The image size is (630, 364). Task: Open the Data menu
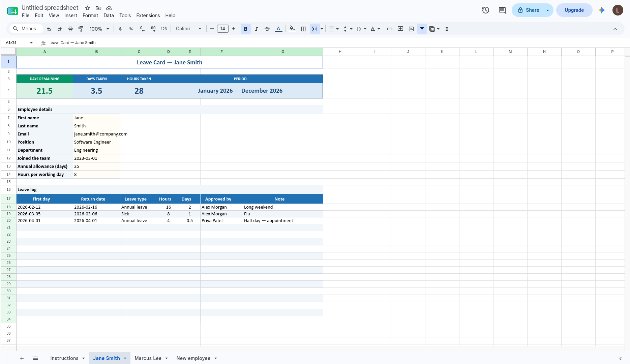[109, 16]
